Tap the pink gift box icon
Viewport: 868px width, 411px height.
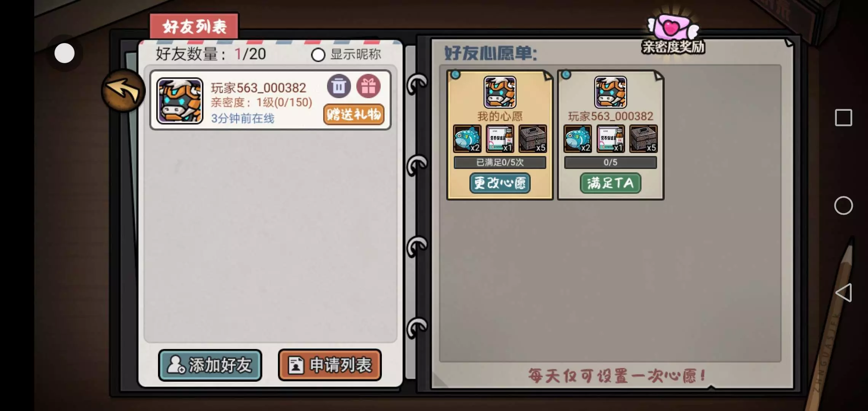coord(368,86)
